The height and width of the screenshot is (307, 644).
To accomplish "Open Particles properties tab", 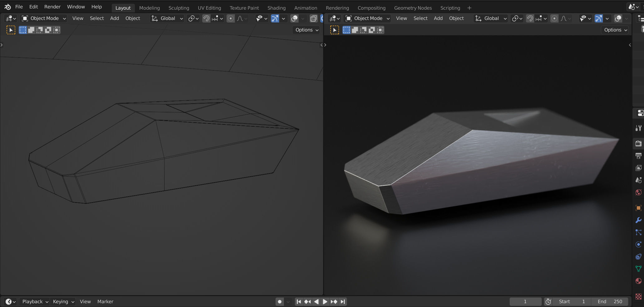I will 638,232.
